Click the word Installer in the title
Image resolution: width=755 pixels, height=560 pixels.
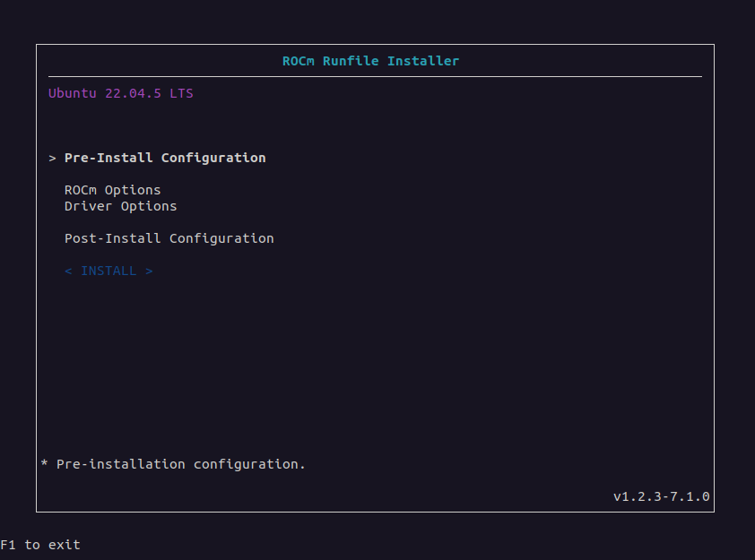tap(423, 61)
